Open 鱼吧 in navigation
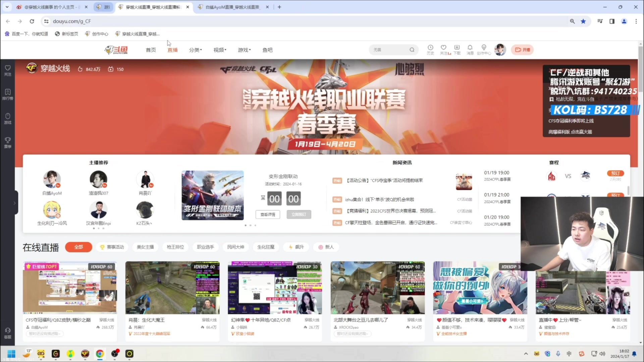644x362 pixels. (267, 50)
